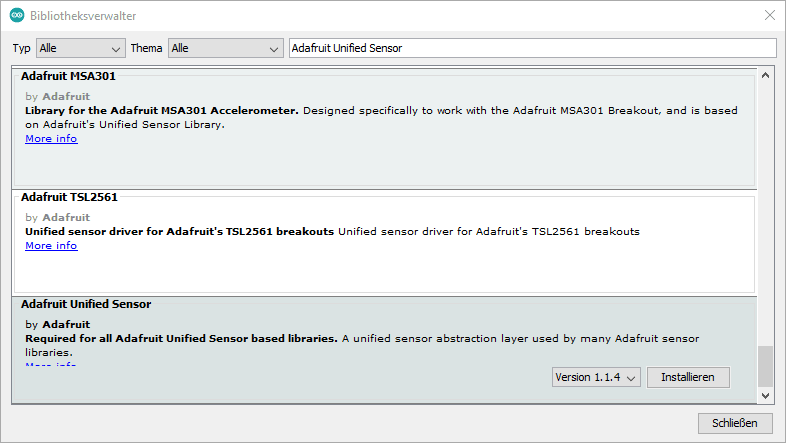Open More info link for Adafruit MSA301
Screen dimensions: 786x443
pyautogui.click(x=51, y=139)
